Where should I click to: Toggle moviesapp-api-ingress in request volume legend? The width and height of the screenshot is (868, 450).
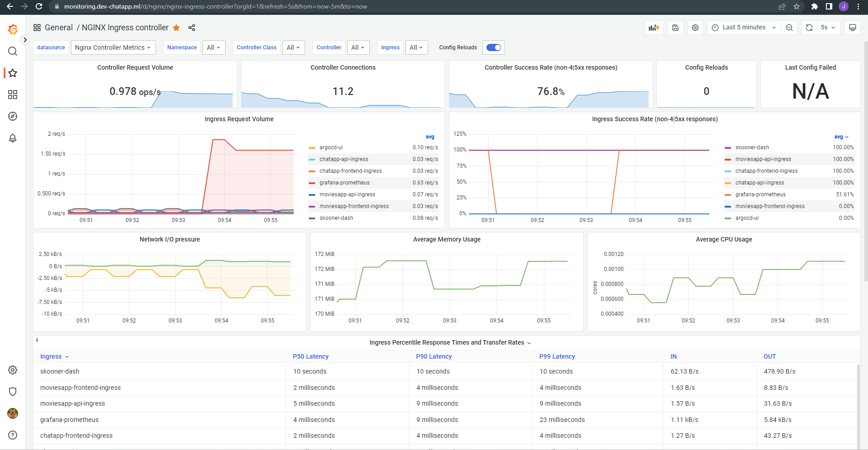point(347,194)
